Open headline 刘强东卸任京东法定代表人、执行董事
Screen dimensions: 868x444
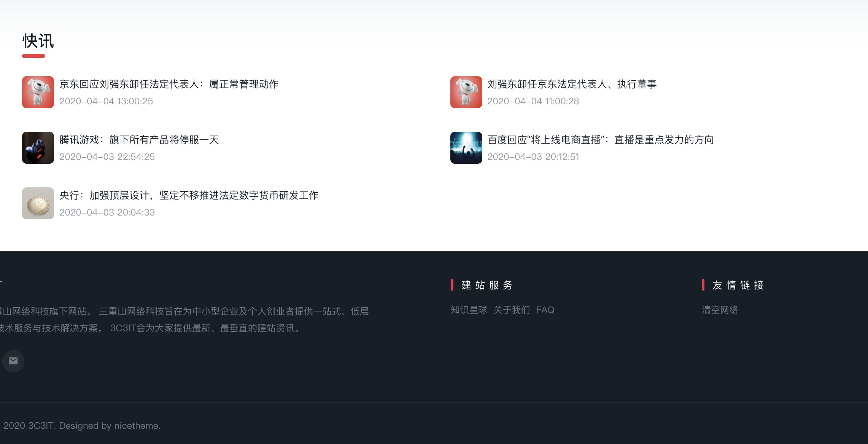coord(572,84)
